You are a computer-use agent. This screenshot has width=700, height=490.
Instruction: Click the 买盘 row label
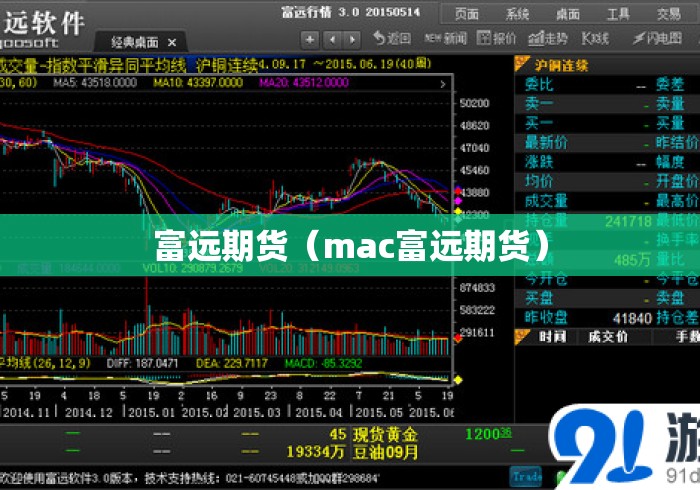(x=539, y=298)
